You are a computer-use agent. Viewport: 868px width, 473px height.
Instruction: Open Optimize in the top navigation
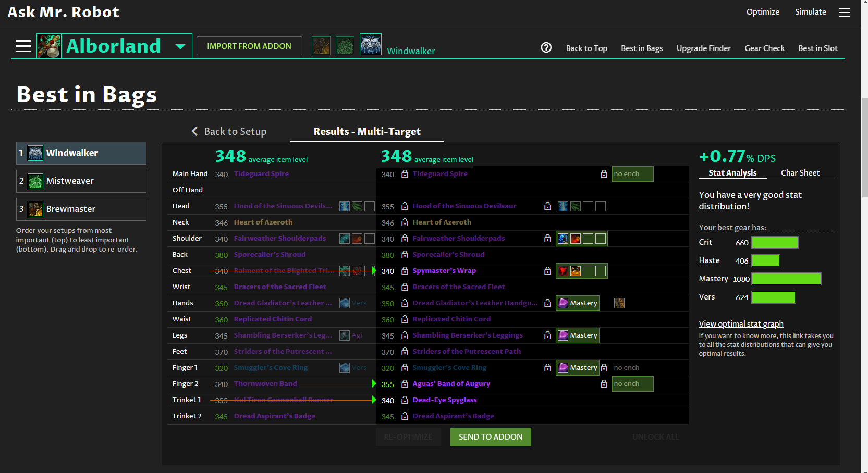coord(763,12)
